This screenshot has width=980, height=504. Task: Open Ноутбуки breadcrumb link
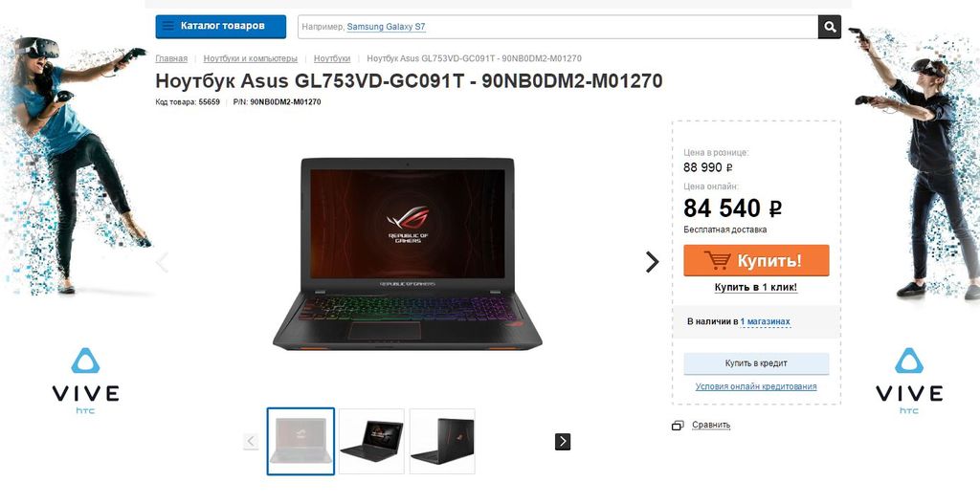point(332,58)
